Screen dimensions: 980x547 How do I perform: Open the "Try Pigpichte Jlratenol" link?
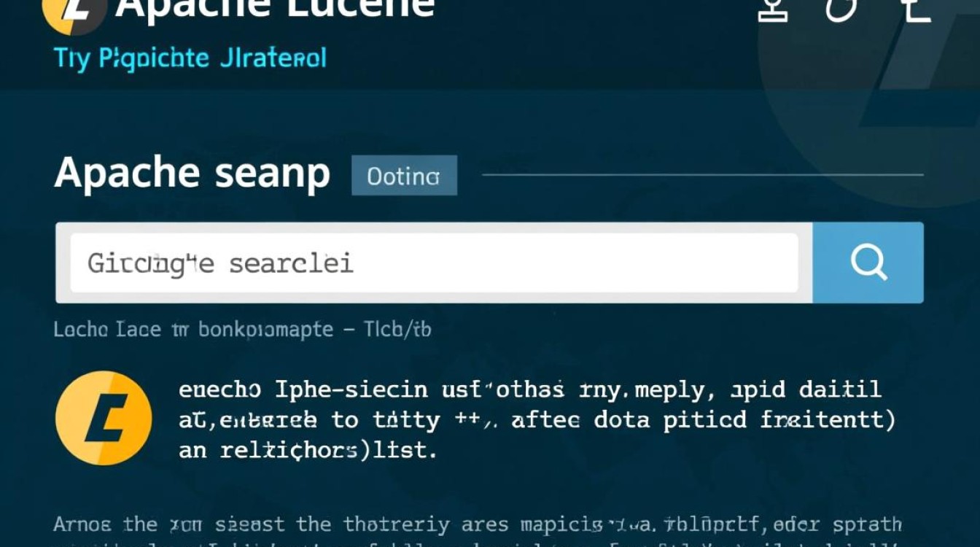coord(190,58)
